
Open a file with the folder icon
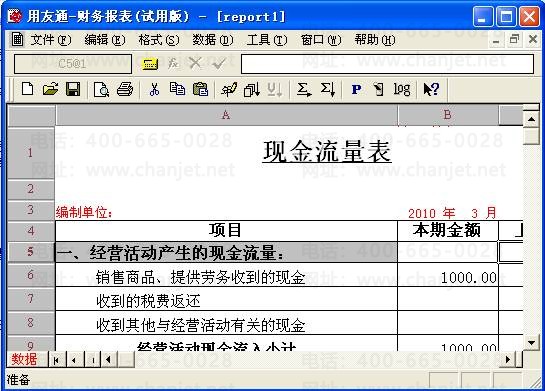point(50,89)
